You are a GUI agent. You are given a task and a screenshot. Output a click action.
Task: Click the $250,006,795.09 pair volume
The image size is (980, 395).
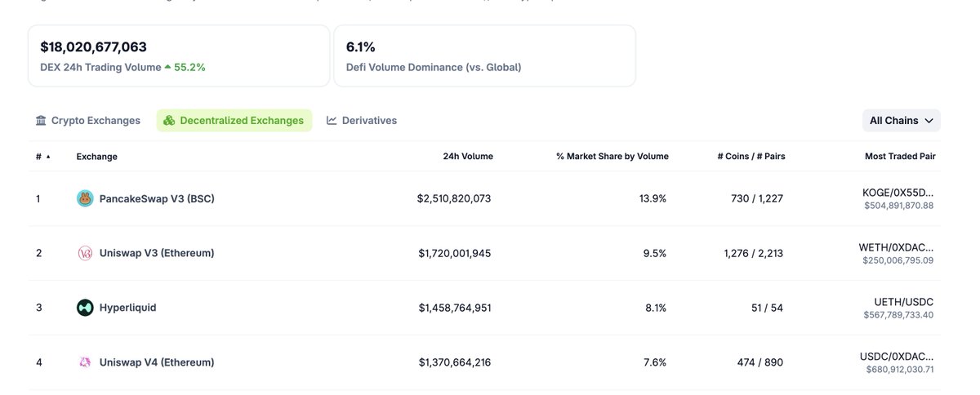(x=898, y=260)
